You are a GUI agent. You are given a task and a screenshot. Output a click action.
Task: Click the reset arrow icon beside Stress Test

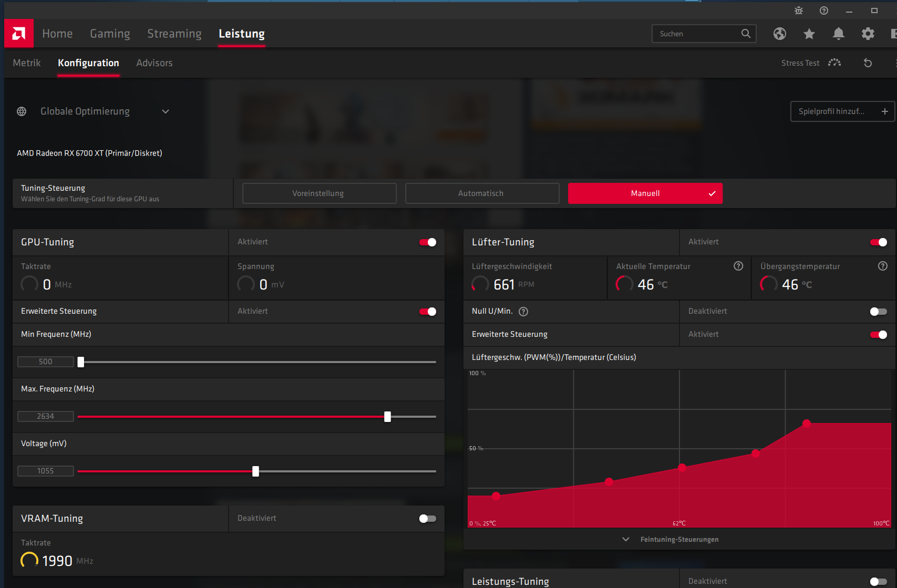(868, 63)
